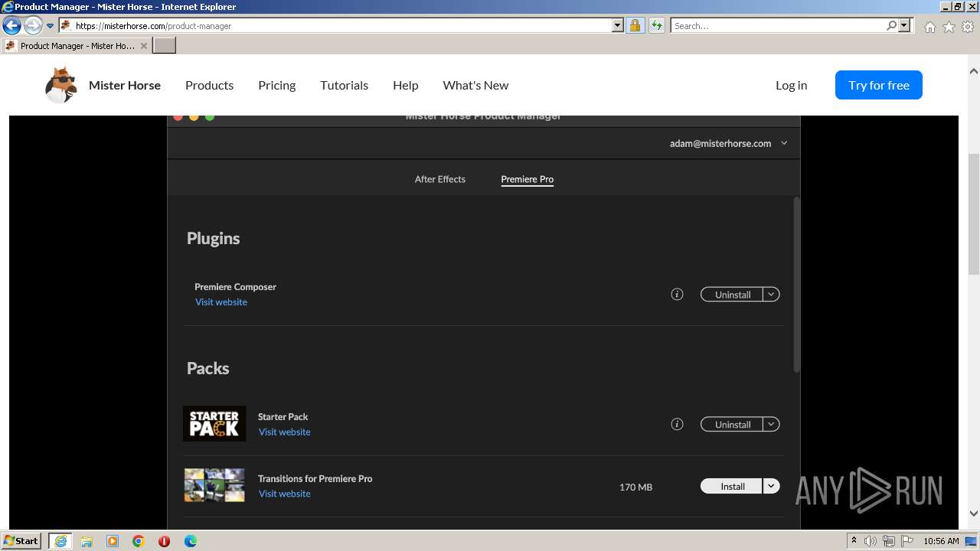This screenshot has height=551, width=980.
Task: Show info for Starter Pack
Action: [677, 424]
